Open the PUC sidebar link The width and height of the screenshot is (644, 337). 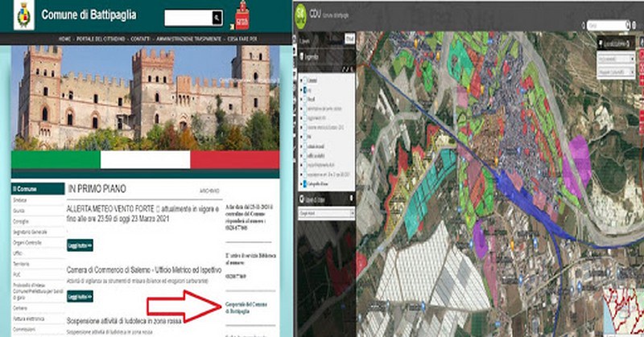tap(16, 274)
